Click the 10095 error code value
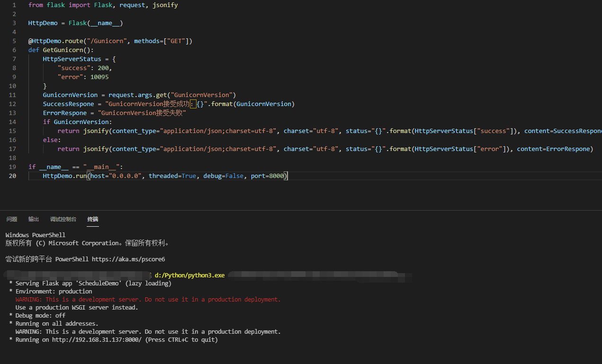 pyautogui.click(x=99, y=77)
